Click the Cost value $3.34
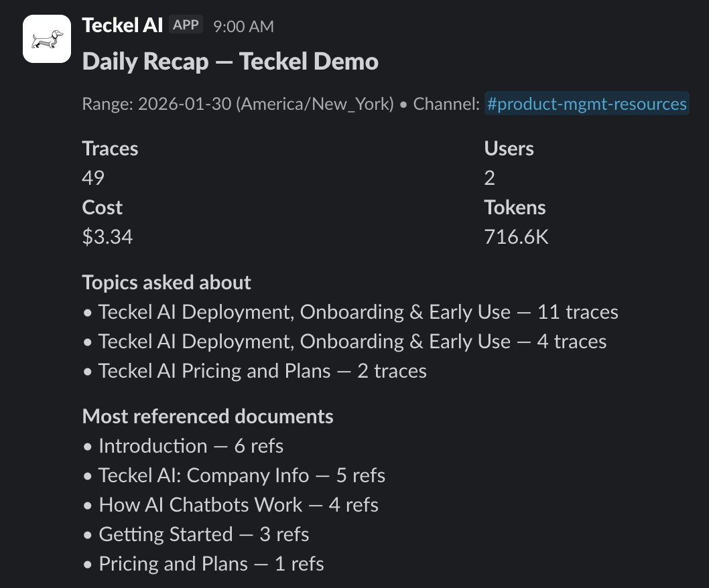 107,236
